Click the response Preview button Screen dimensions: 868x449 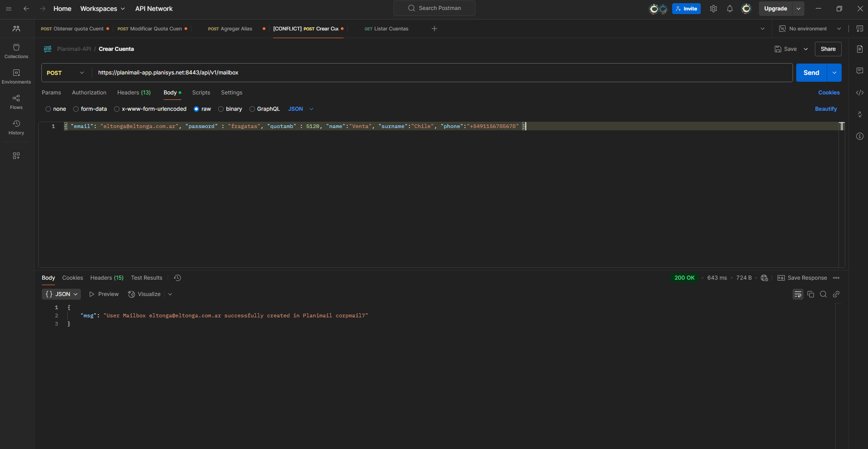(x=104, y=294)
